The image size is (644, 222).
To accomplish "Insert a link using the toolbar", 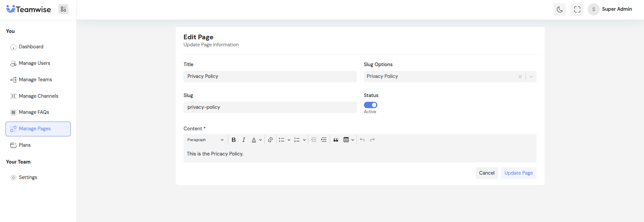I will tap(270, 140).
